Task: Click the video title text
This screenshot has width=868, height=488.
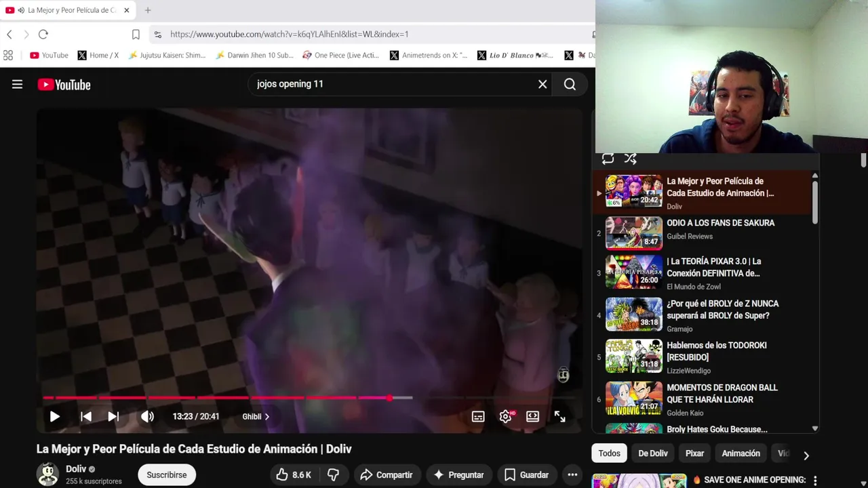Action: click(194, 449)
